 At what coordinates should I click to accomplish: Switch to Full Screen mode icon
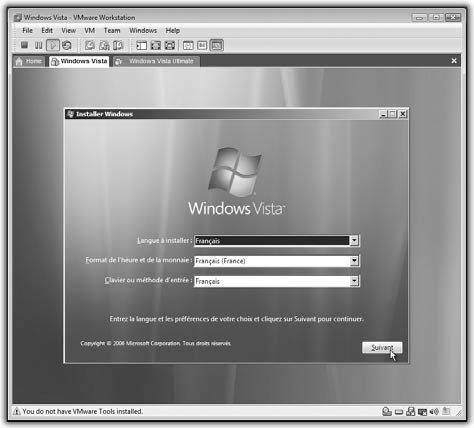tap(156, 45)
